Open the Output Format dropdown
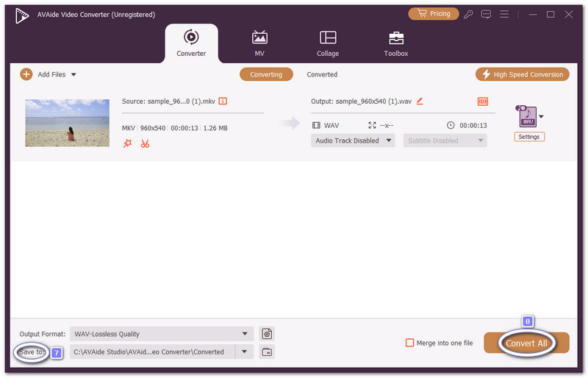This screenshot has height=378, width=588. 162,334
